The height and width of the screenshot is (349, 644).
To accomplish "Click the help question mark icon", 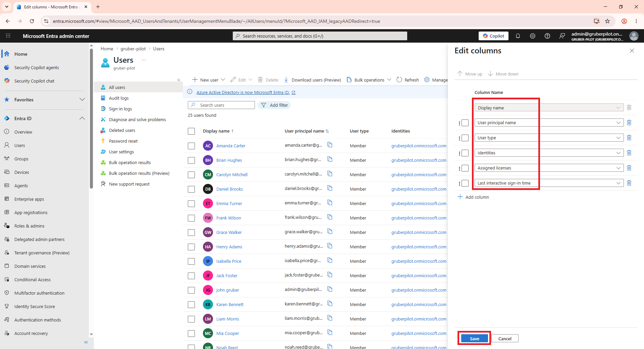I will pyautogui.click(x=547, y=36).
